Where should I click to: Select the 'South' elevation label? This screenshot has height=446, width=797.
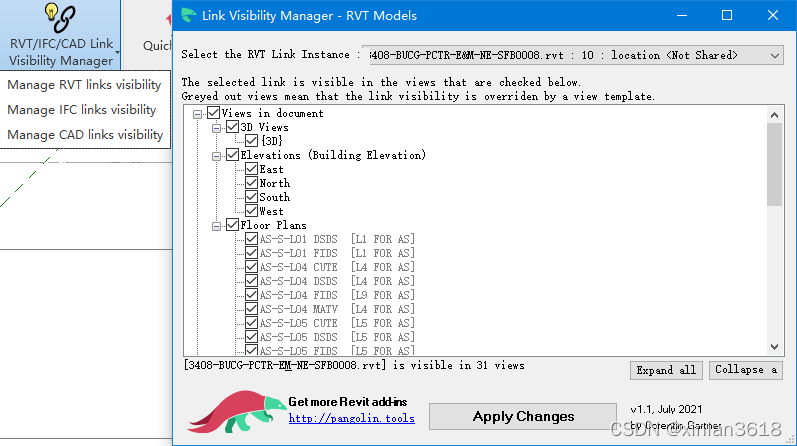point(274,197)
